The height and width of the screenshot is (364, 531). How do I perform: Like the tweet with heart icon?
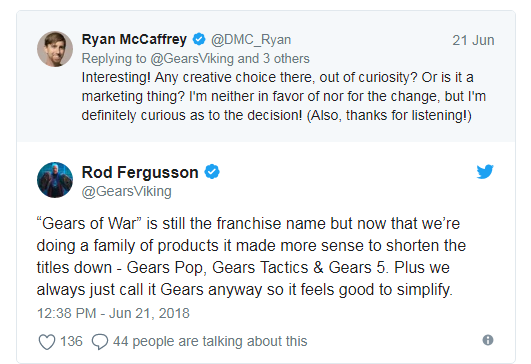[47, 342]
